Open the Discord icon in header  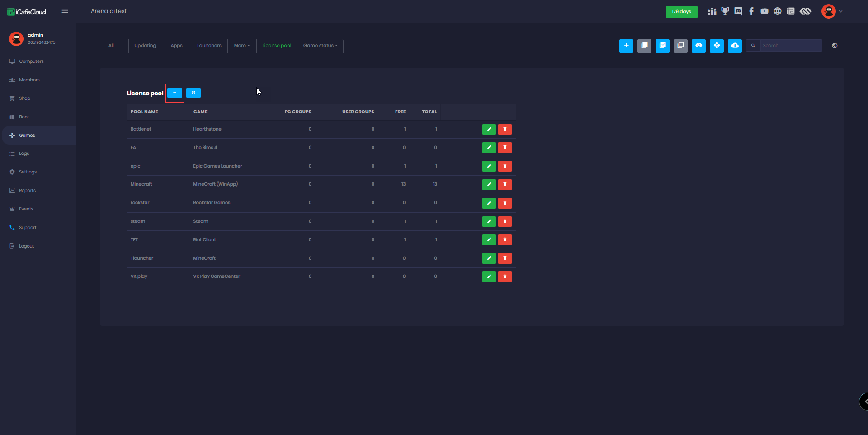pos(738,11)
